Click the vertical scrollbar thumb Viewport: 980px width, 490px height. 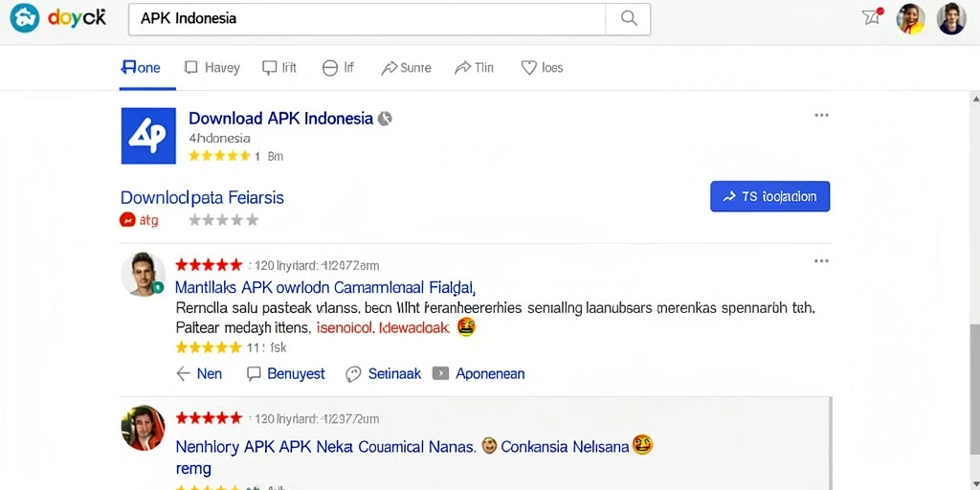(975, 389)
